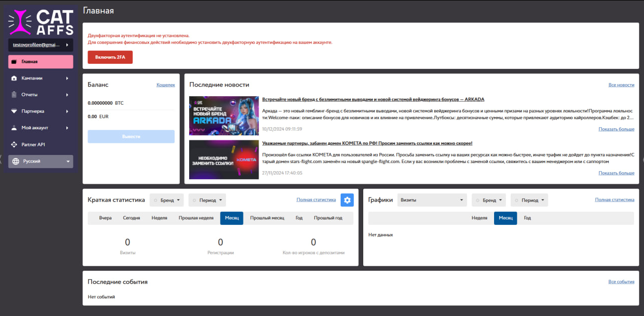Open the Кошелек link in Баланс
The height and width of the screenshot is (316, 644).
[x=166, y=85]
